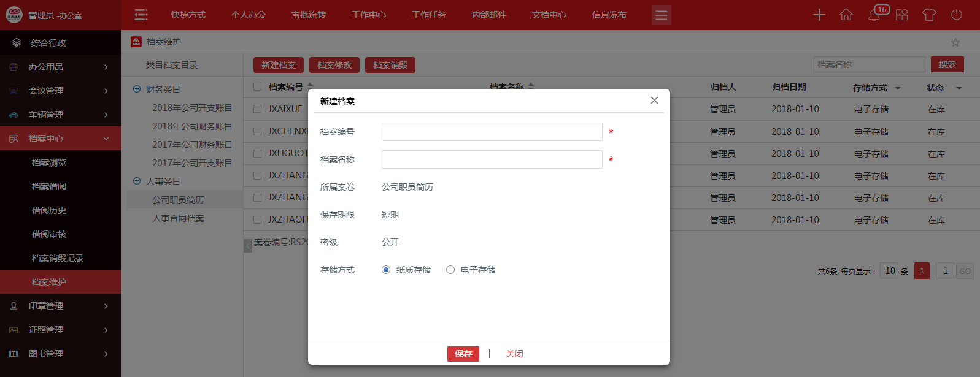Click the notification bell icon
The width and height of the screenshot is (980, 377).
pos(874,15)
